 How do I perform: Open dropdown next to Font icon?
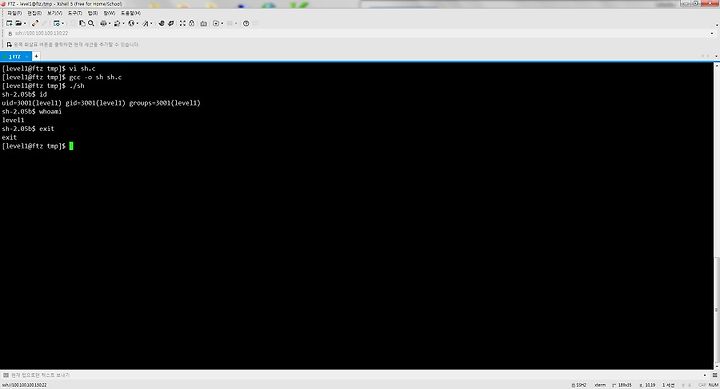[x=152, y=23]
